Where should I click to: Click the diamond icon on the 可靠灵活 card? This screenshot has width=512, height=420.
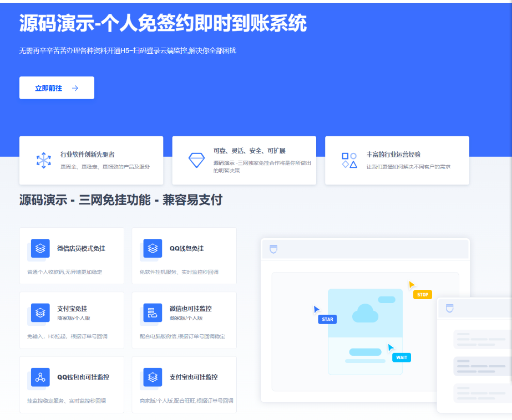197,160
